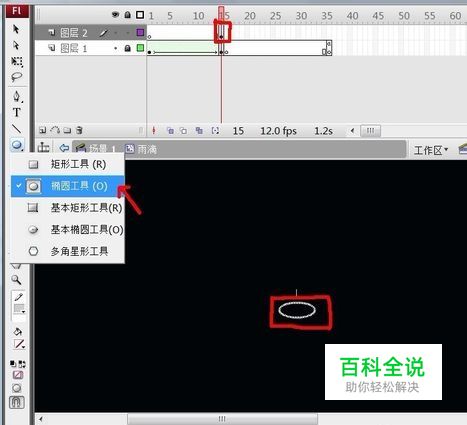Unlock 图层 1 via lock icon
This screenshot has height=425, width=467.
click(128, 48)
